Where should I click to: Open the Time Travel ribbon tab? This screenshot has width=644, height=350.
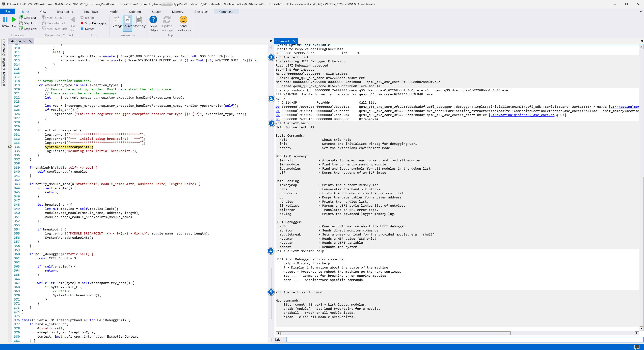pos(91,12)
